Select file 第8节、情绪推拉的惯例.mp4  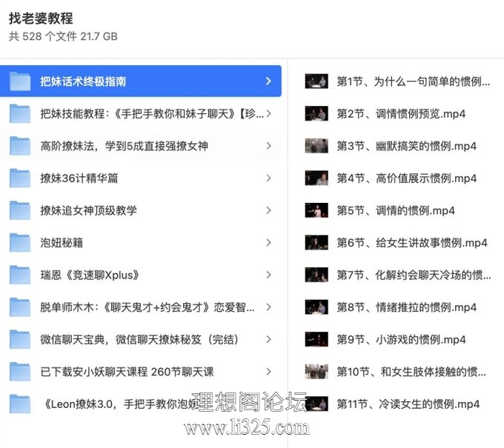coord(406,307)
